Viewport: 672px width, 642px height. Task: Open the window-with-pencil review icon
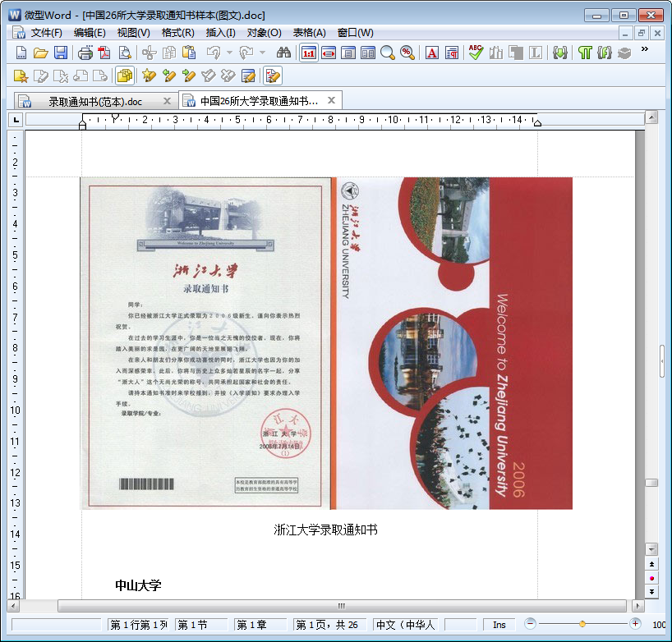[248, 76]
